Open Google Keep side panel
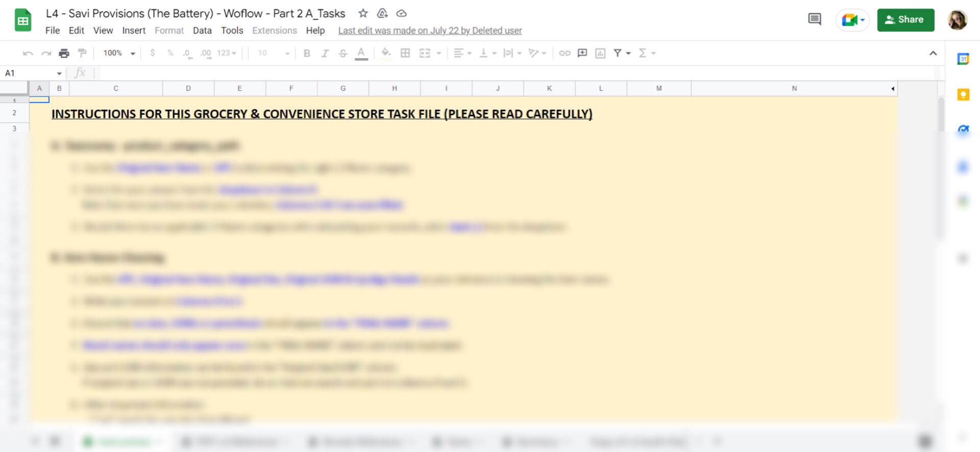This screenshot has width=980, height=452. click(963, 94)
